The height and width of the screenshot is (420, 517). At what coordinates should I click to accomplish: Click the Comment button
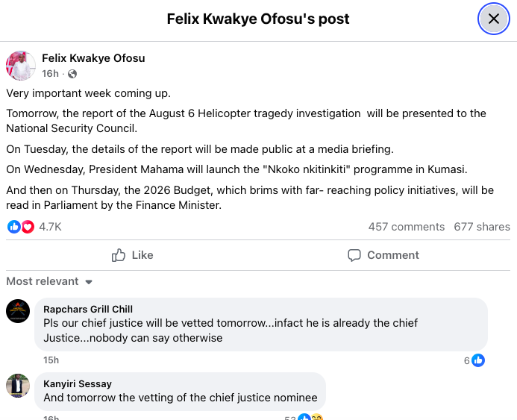(383, 255)
